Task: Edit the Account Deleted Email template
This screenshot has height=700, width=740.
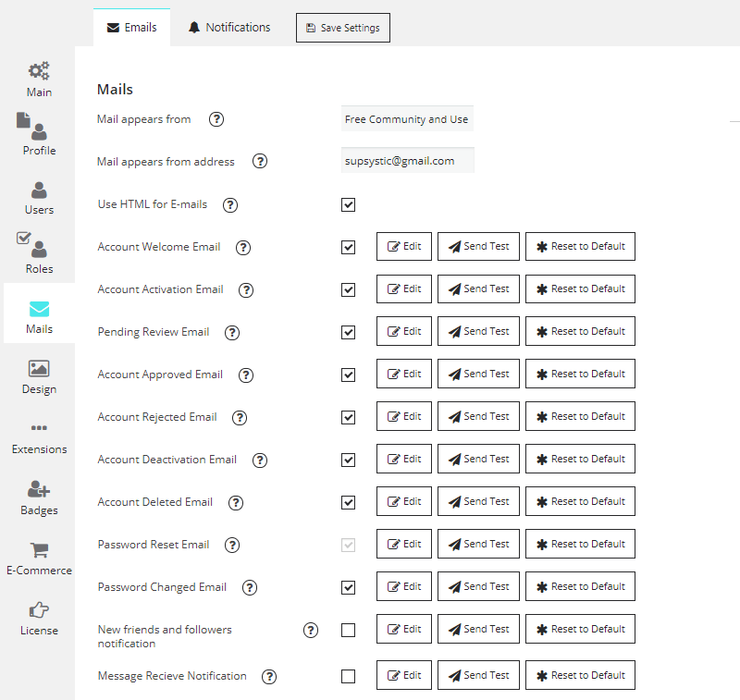Action: coord(404,501)
